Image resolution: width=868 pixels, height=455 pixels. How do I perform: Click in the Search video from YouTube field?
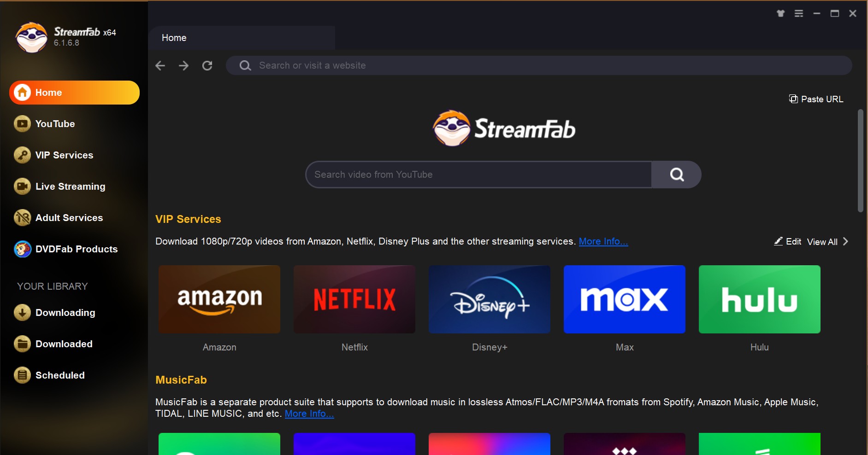point(479,175)
